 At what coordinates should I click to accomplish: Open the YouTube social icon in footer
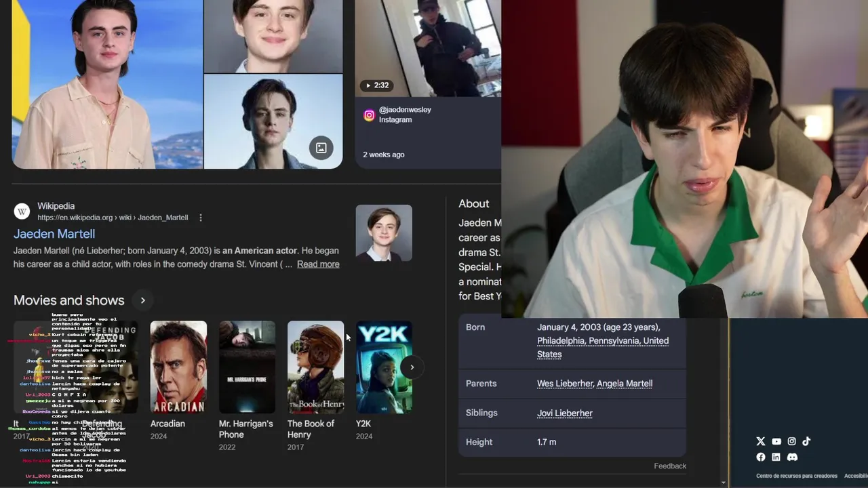776,441
